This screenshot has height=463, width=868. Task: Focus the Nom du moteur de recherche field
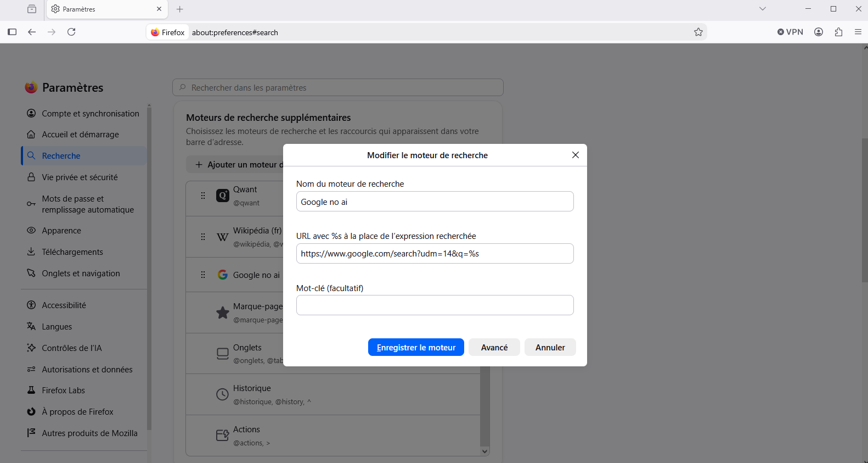435,202
